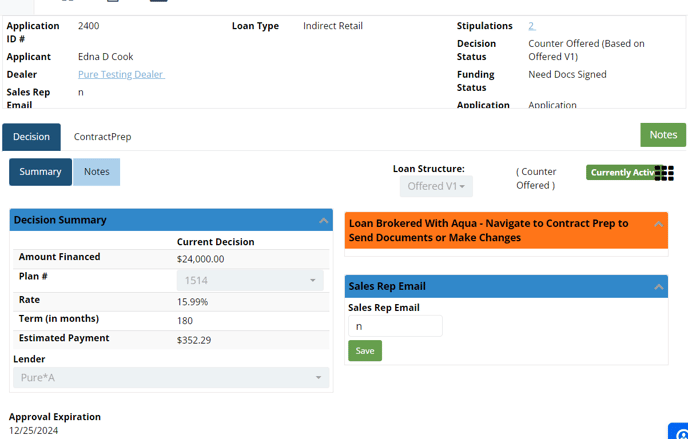Collapse the Loan Brokered With Aqua panel
The image size is (688, 439).
pos(658,224)
